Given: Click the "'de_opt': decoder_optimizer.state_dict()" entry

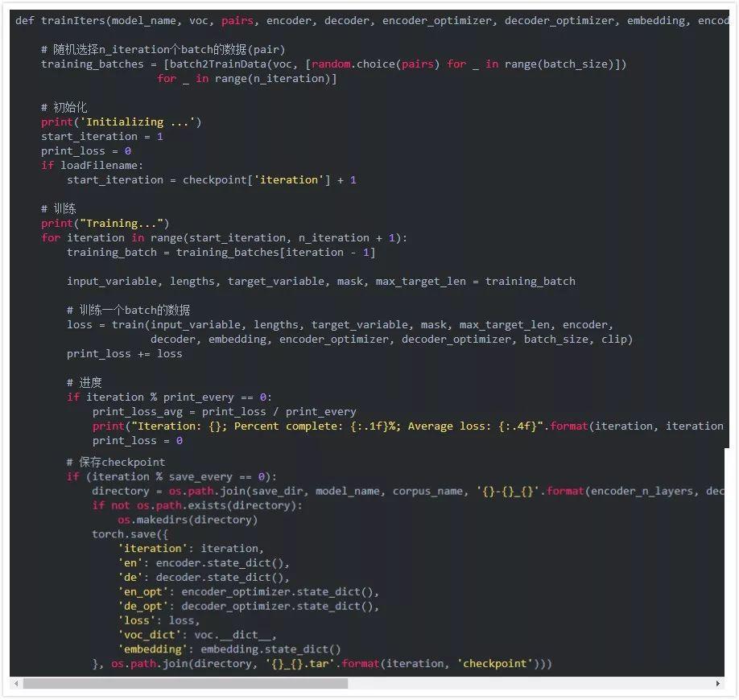Looking at the screenshot, I should pos(249,606).
